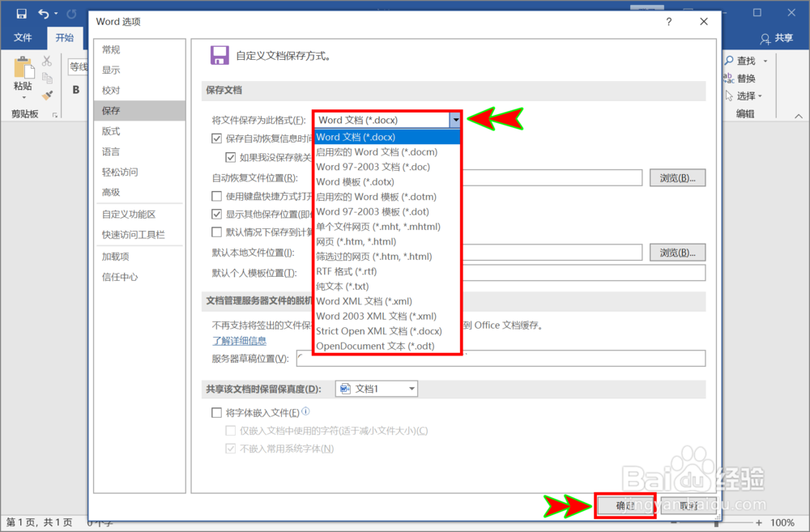The width and height of the screenshot is (810, 532).
Task: Select 高级 category in options sidebar
Action: tap(139, 192)
